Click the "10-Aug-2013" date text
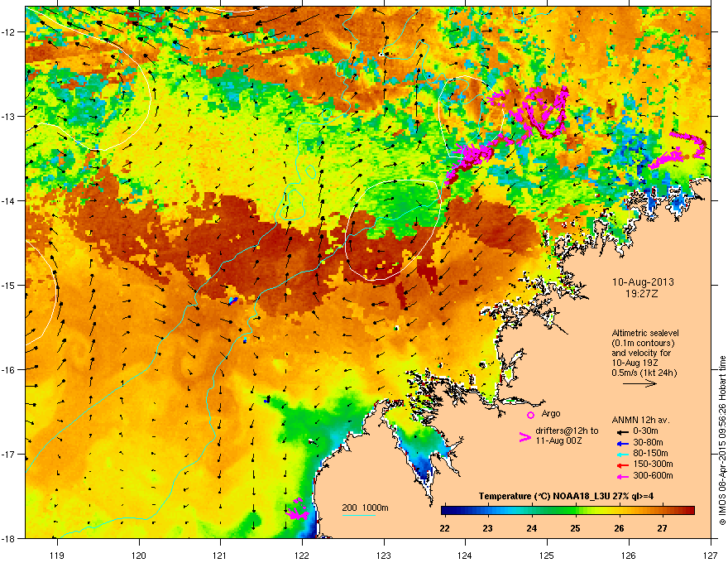 (643, 282)
